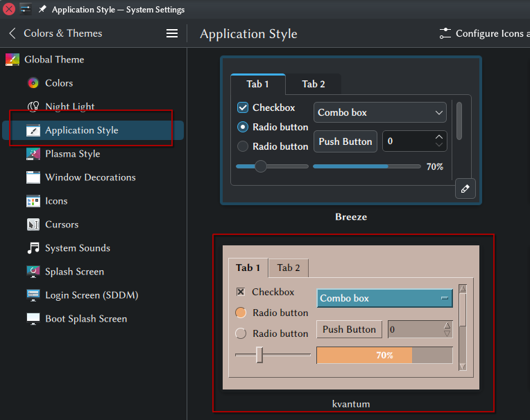Switch to Tab 2 in Breeze preview

314,84
